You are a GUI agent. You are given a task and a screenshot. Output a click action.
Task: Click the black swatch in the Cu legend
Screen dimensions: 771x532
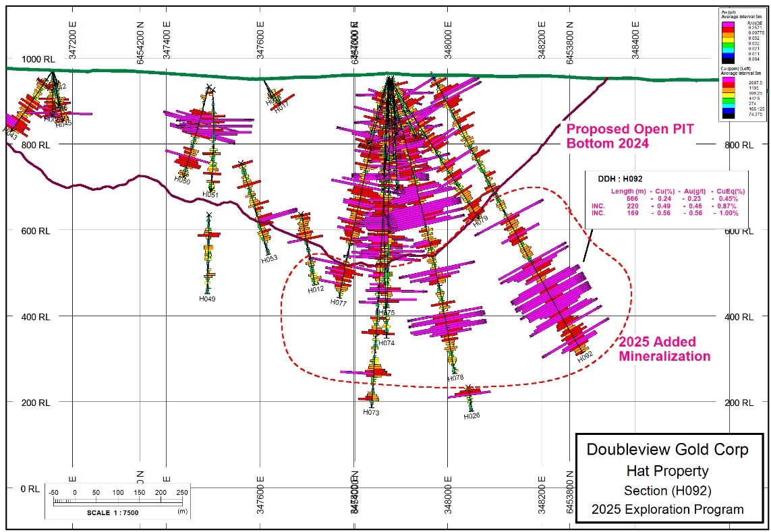[729, 116]
